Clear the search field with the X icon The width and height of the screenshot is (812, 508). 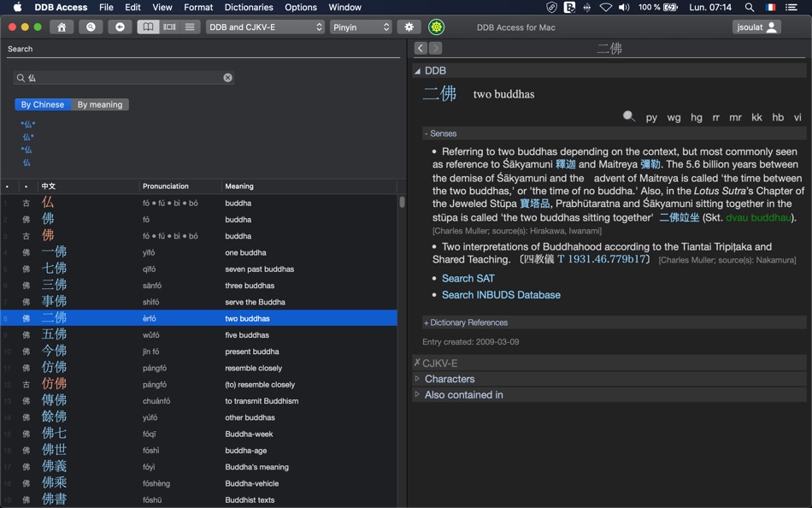coord(228,77)
